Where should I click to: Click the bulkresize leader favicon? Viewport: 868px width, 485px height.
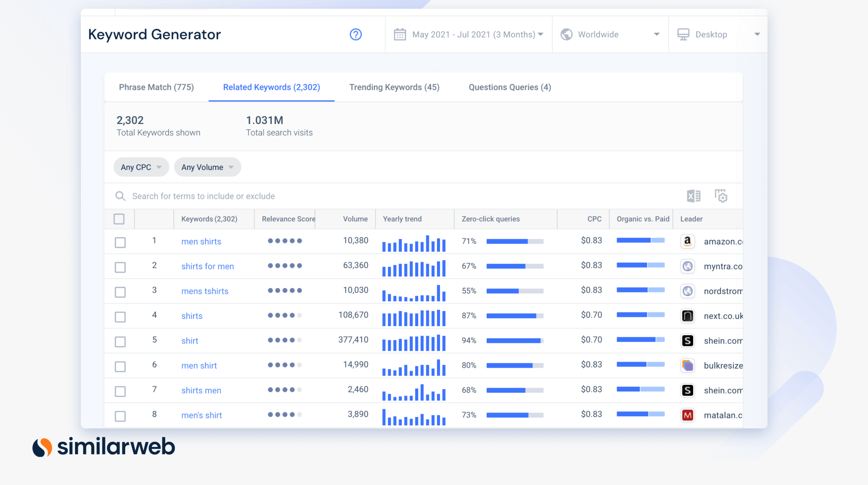pos(687,365)
